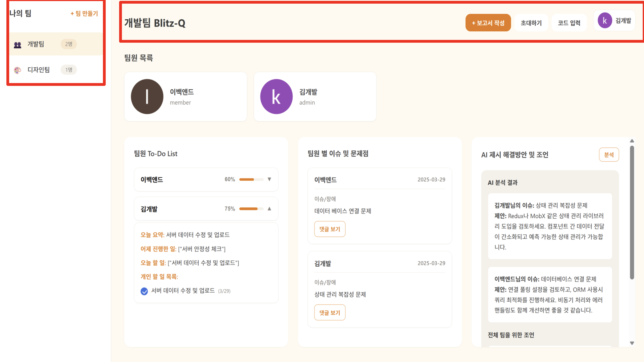Viewport: 644px width, 362px height.
Task: Select 개발팀 in the team list
Action: (x=36, y=44)
